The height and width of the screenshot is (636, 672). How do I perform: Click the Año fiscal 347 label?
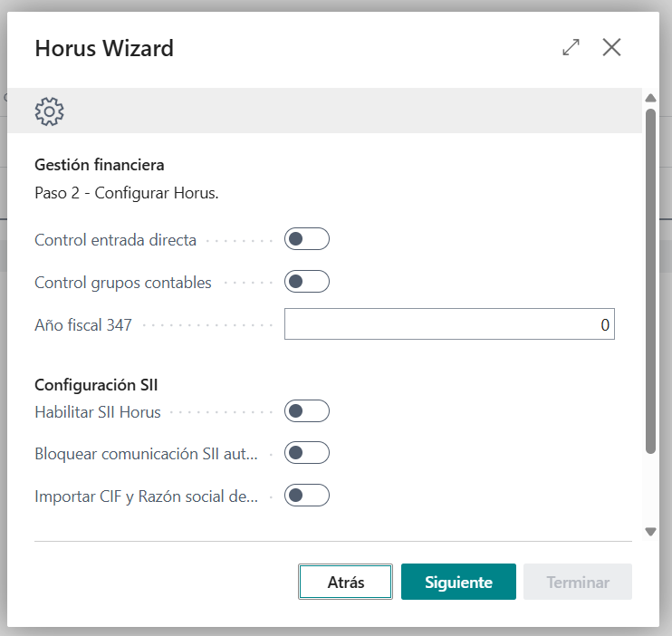pyautogui.click(x=83, y=324)
